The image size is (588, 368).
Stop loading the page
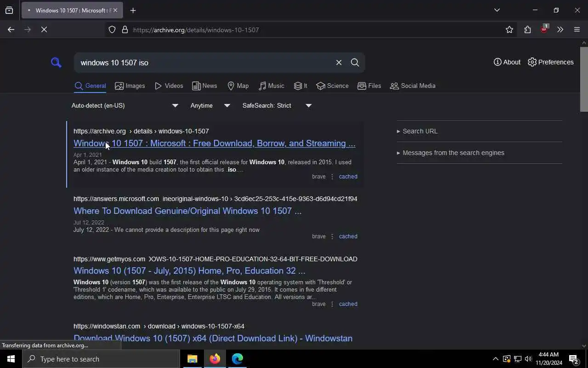(x=44, y=29)
